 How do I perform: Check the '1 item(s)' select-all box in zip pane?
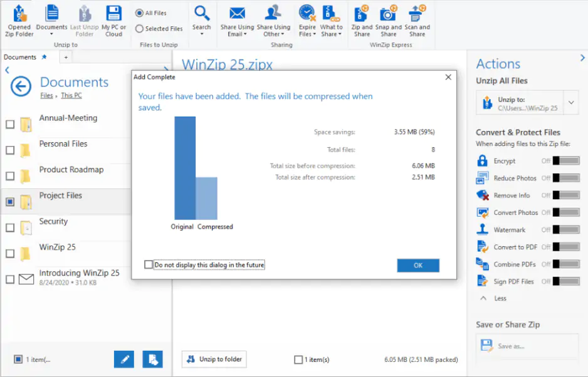tap(298, 359)
